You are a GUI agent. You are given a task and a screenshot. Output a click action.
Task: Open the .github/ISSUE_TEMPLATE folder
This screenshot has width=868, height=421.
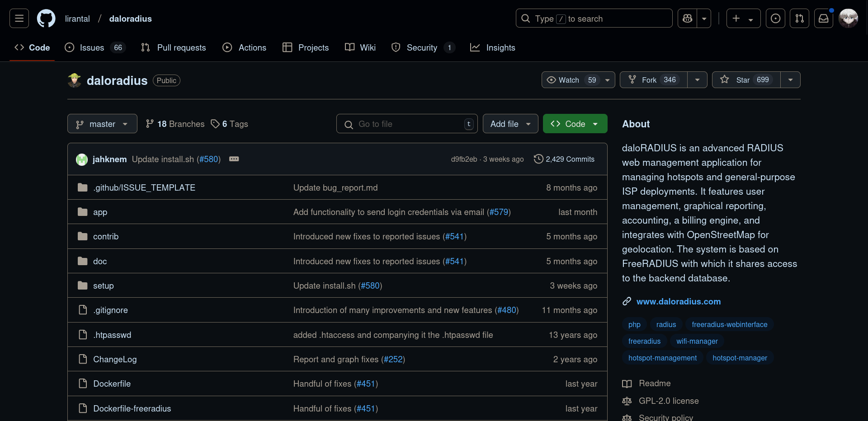tap(144, 187)
